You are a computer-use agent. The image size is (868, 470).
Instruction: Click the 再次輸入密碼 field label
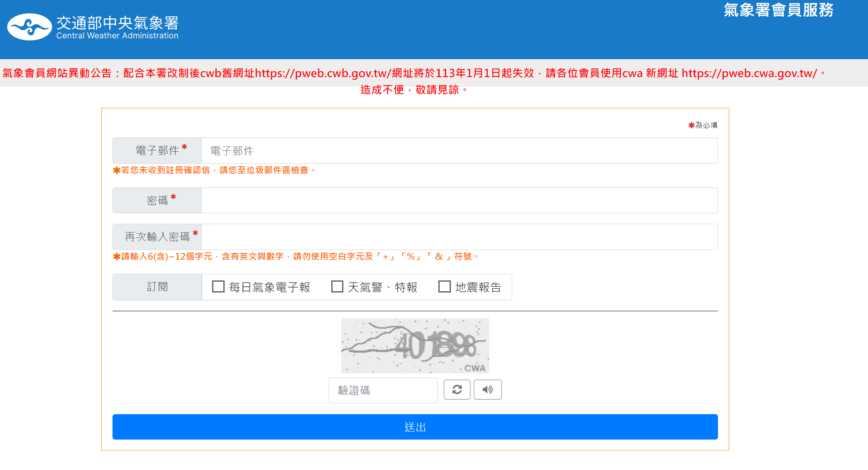[157, 237]
